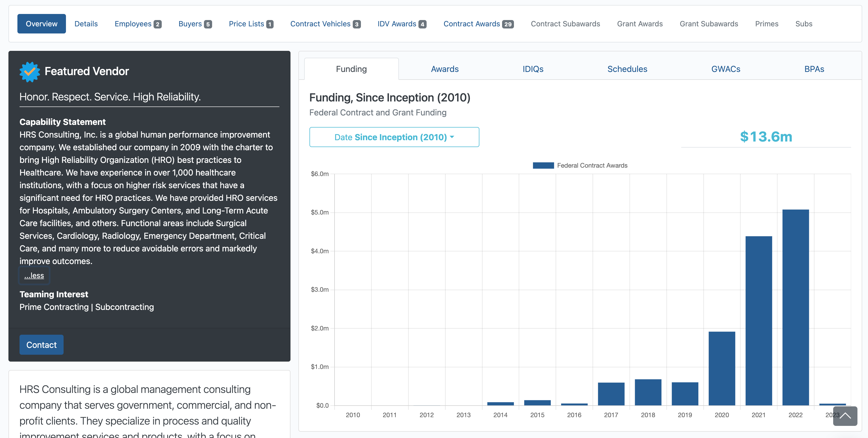The width and height of the screenshot is (868, 438).
Task: Open the Details tab
Action: [x=86, y=23]
